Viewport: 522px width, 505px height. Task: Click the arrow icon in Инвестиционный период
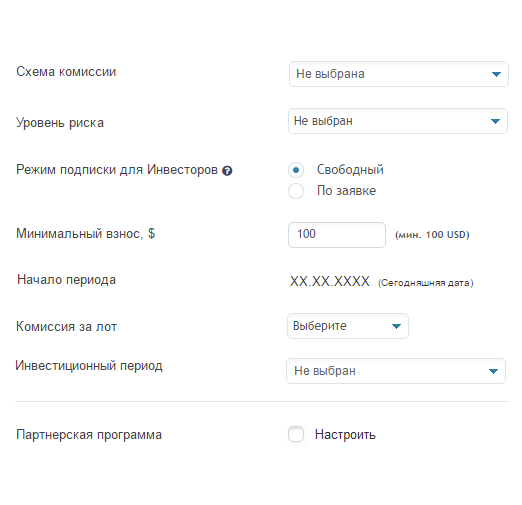pyautogui.click(x=493, y=371)
